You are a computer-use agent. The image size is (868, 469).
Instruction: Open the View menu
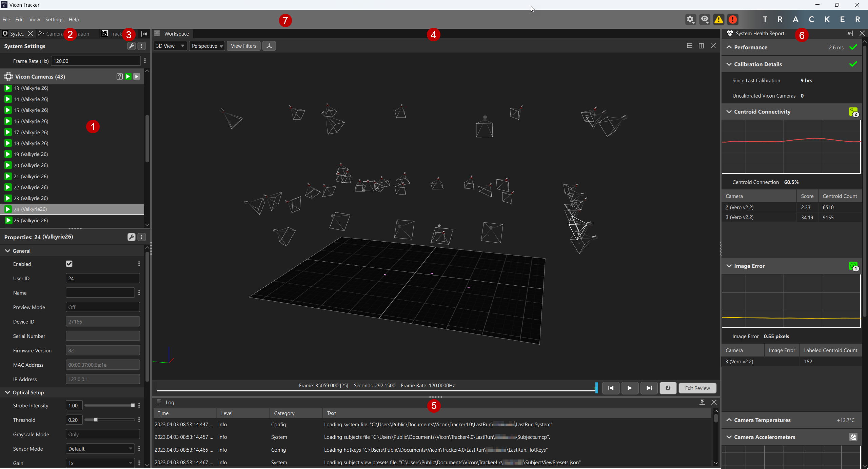pyautogui.click(x=35, y=20)
